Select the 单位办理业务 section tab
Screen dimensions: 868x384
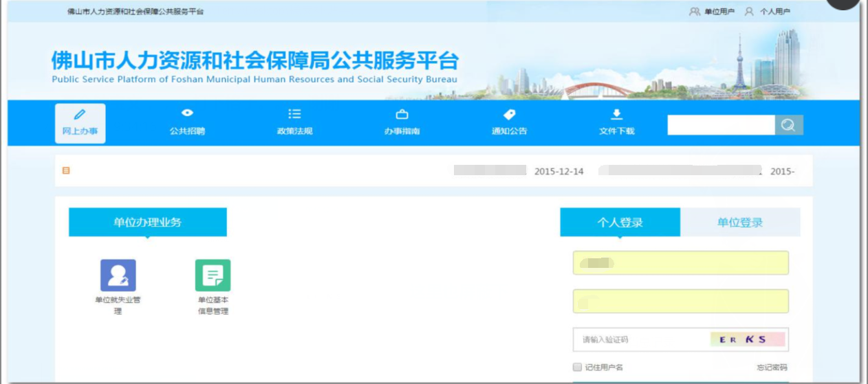147,223
